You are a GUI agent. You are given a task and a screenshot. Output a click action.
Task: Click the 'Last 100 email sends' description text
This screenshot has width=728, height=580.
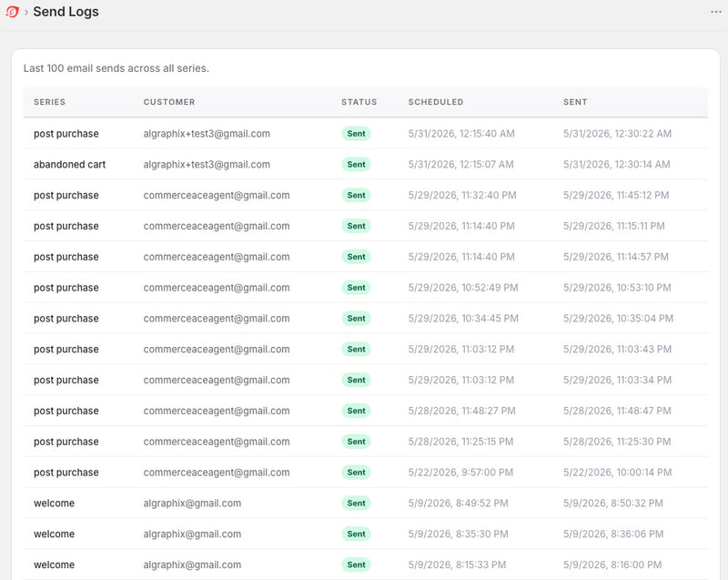pyautogui.click(x=116, y=68)
